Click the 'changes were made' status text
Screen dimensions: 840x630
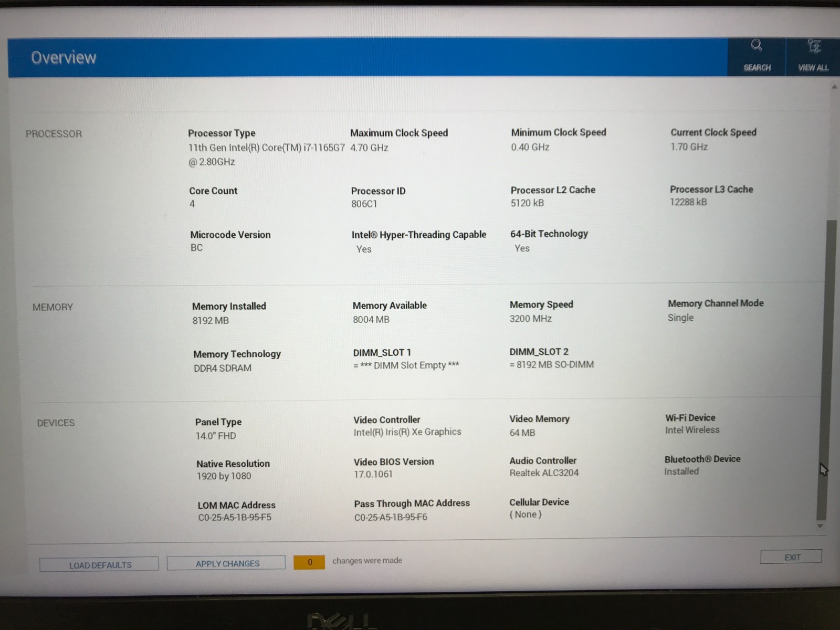[x=367, y=561]
